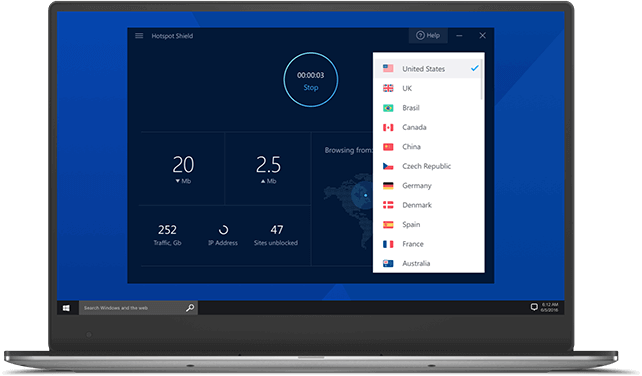Click the IP Address label
642x376 pixels.
coord(223,243)
